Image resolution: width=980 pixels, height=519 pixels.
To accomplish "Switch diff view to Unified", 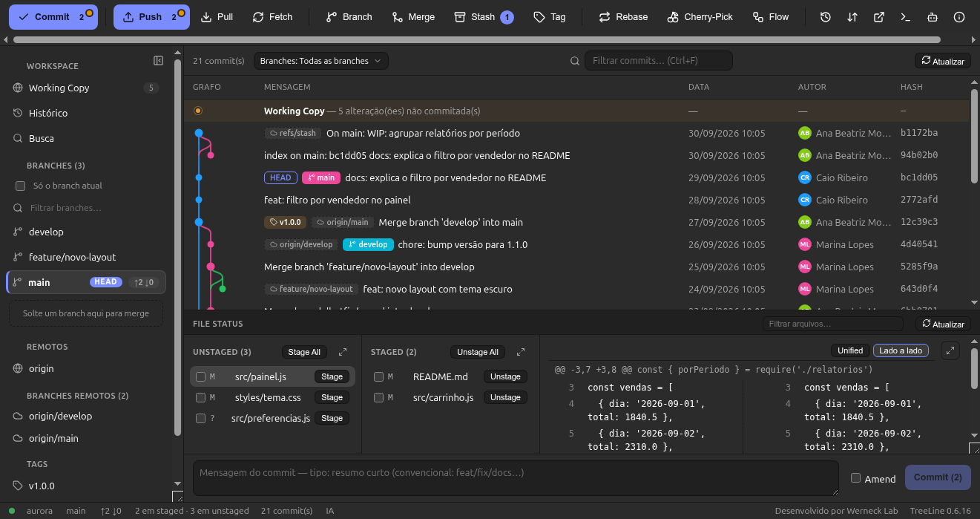I will [x=850, y=350].
